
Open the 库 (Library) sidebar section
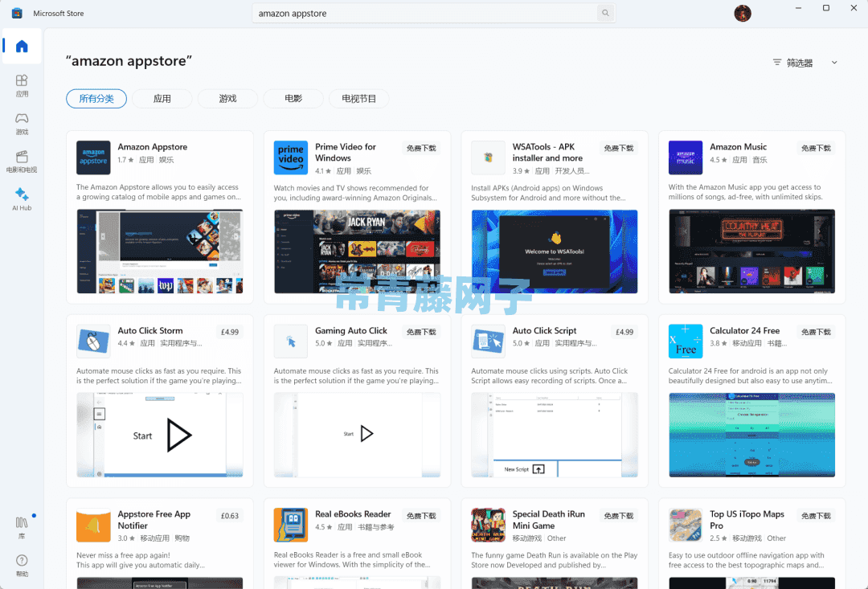[x=22, y=528]
